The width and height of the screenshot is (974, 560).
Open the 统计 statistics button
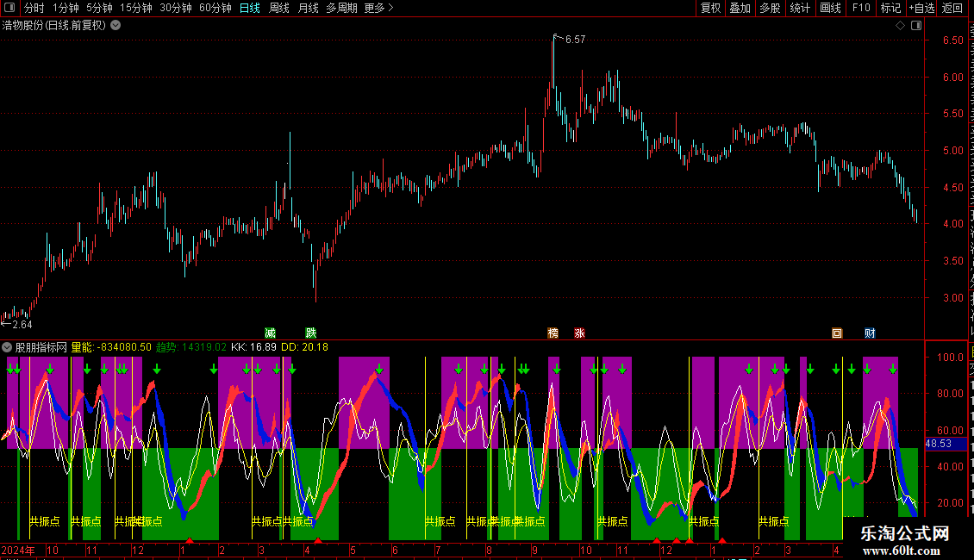799,8
